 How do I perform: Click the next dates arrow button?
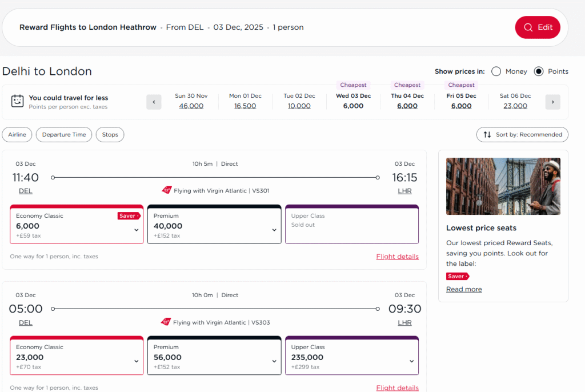[x=552, y=102]
